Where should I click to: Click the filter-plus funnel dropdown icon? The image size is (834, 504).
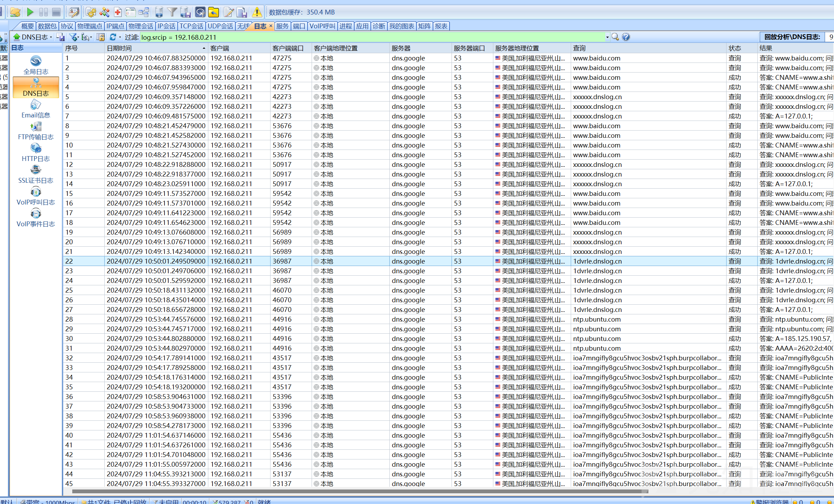pos(74,37)
